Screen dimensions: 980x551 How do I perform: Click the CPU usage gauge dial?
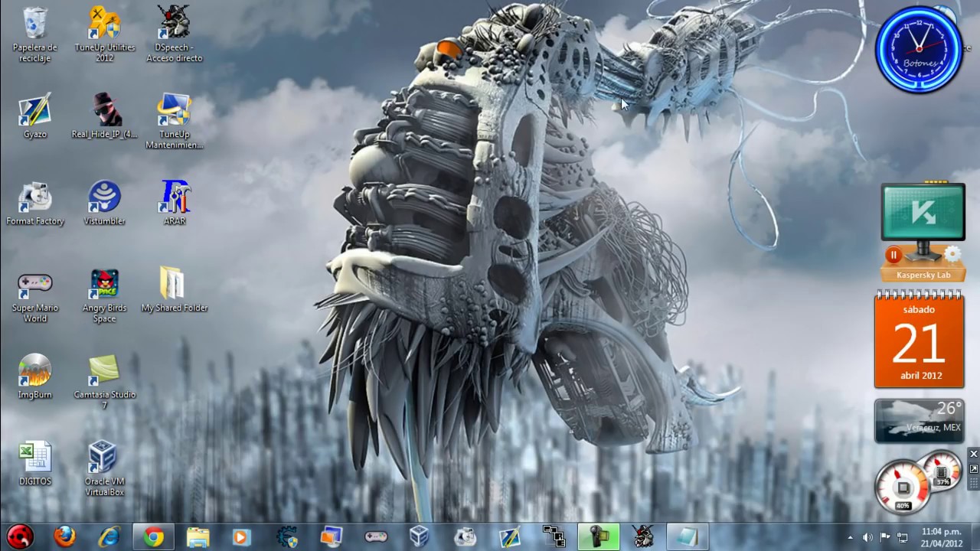pyautogui.click(x=903, y=487)
